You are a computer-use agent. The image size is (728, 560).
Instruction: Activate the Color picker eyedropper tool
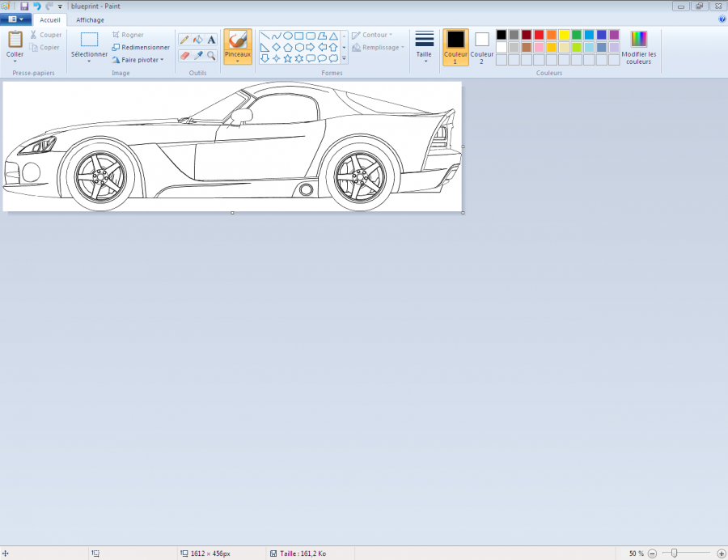click(x=197, y=56)
